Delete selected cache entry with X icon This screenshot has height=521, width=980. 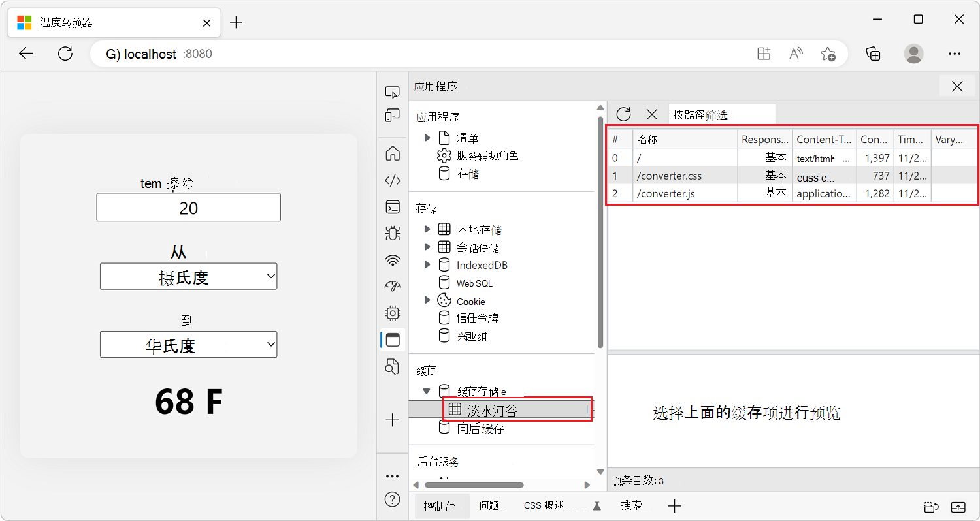(x=652, y=114)
